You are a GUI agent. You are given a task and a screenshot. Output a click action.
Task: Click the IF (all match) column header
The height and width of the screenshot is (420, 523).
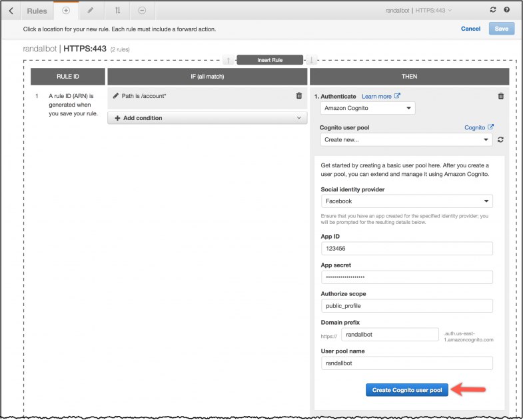tap(207, 77)
